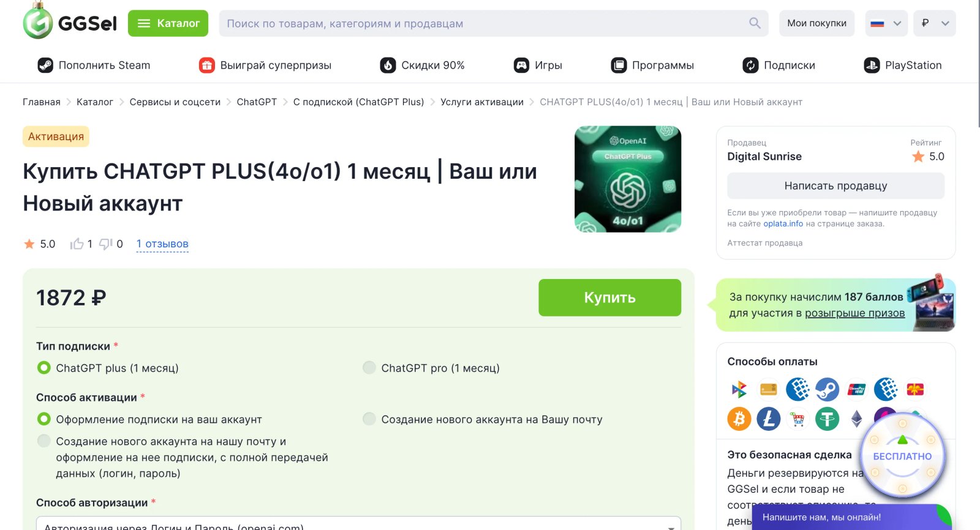Select the Ethereum payment icon
980x530 pixels.
tap(856, 419)
